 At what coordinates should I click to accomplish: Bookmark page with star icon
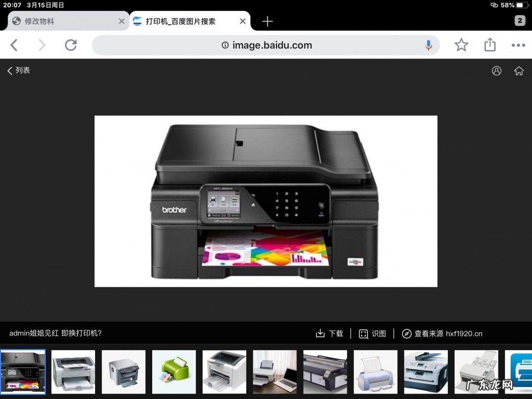461,45
